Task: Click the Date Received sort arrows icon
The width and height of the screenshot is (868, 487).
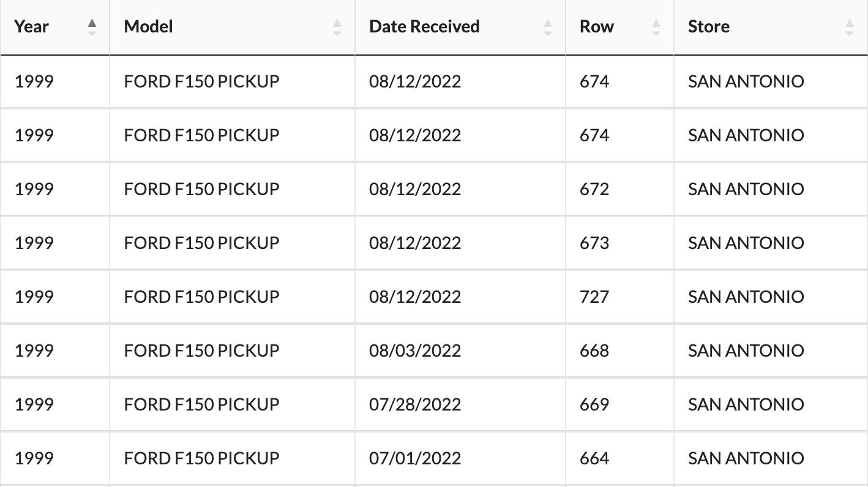Action: (548, 27)
